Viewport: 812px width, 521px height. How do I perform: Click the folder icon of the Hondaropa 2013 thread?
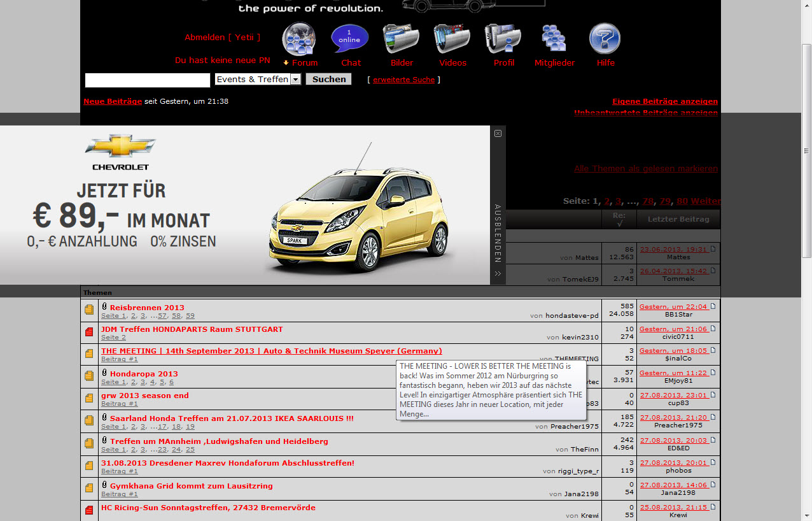89,376
